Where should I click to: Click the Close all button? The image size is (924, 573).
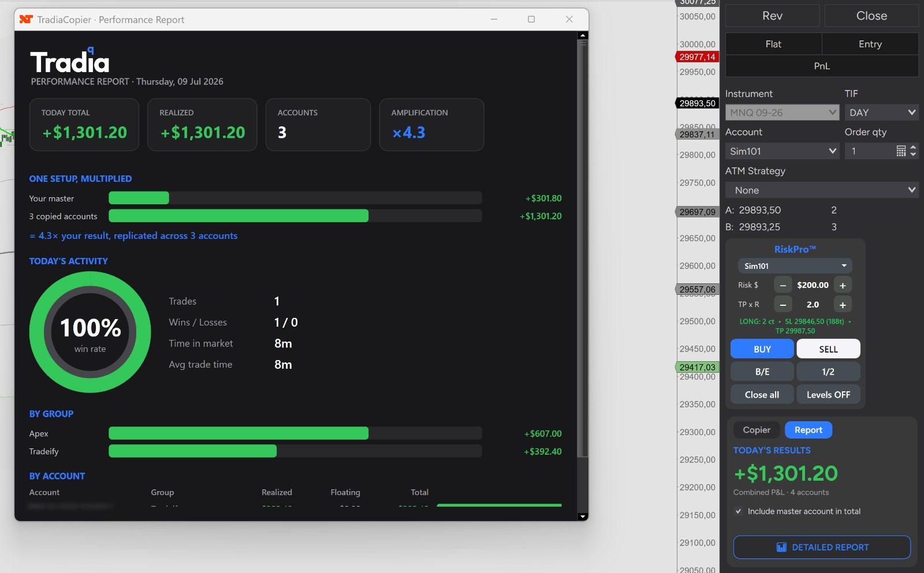click(762, 395)
